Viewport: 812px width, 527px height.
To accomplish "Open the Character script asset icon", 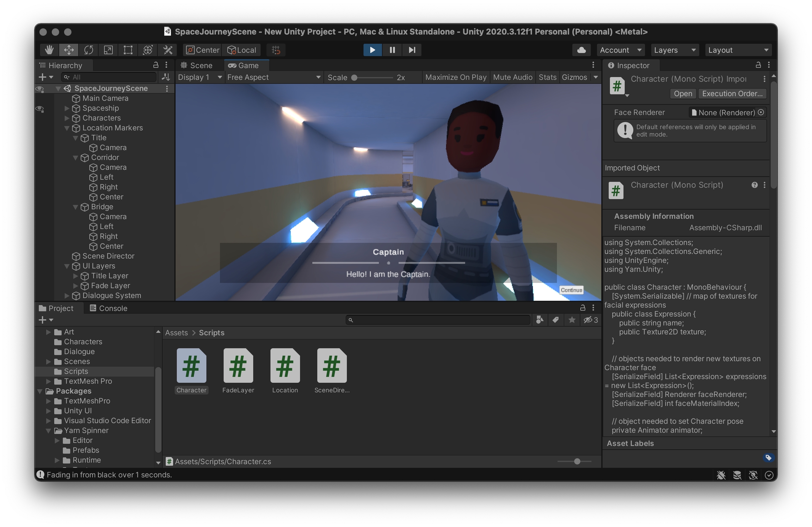I will (191, 366).
